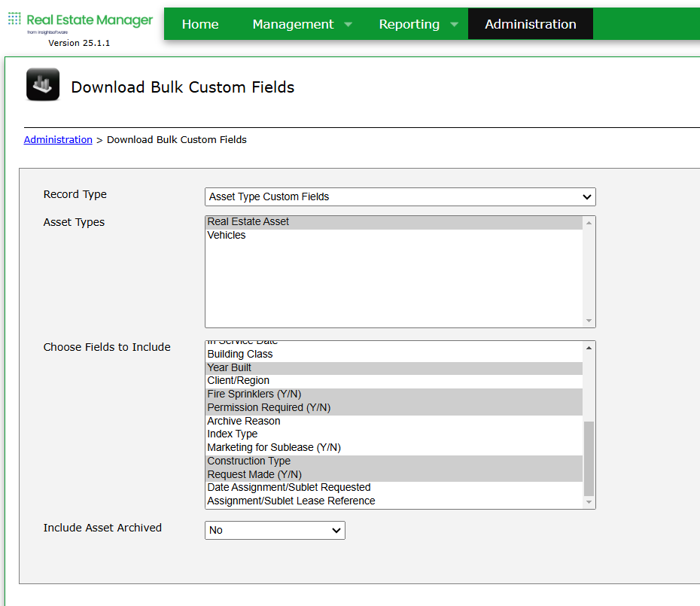This screenshot has height=606, width=700.
Task: Click the Choose Fields scrollbar thumb
Action: click(589, 458)
